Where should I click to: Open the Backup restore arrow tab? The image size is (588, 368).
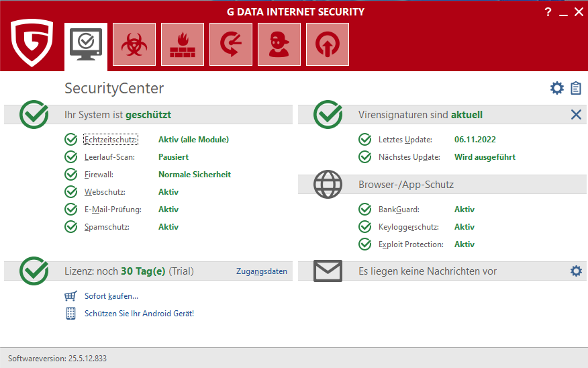click(x=231, y=44)
